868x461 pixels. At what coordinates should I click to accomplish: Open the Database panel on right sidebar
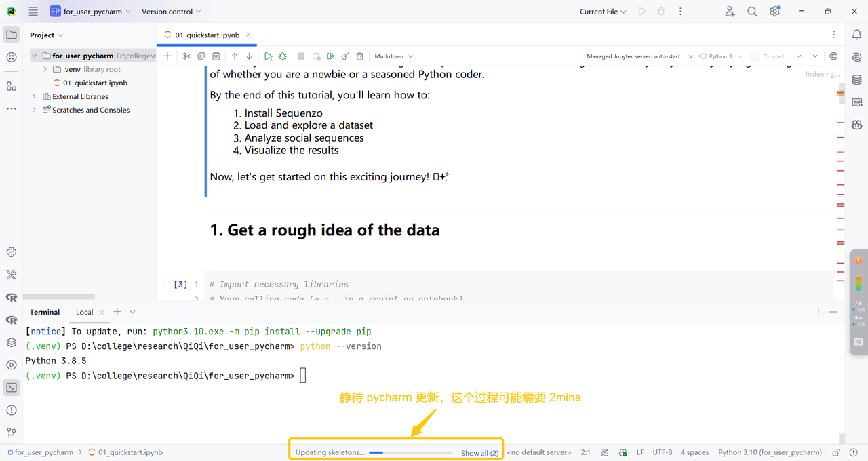857,80
